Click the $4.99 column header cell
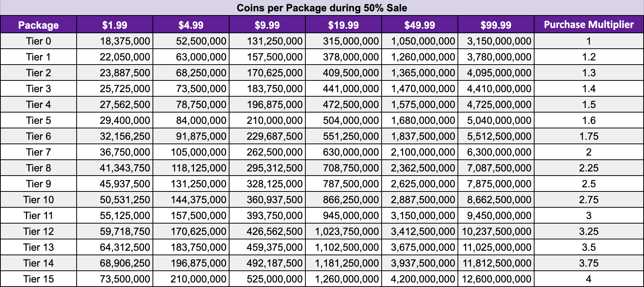The height and width of the screenshot is (287, 644). (x=191, y=25)
